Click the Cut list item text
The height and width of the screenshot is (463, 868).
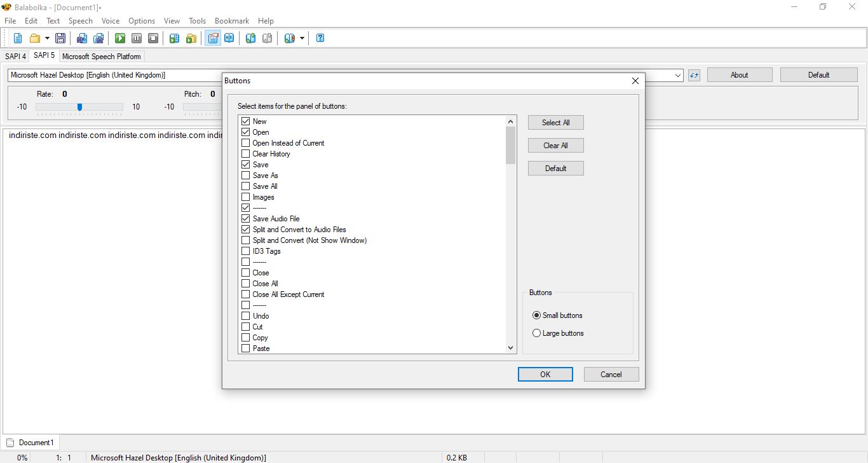[x=257, y=327]
